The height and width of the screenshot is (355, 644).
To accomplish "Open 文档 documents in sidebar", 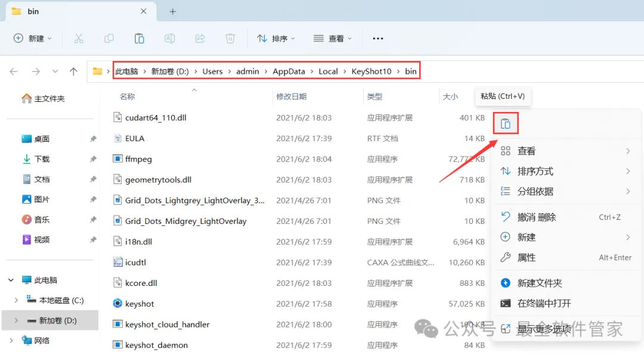I will [36, 179].
